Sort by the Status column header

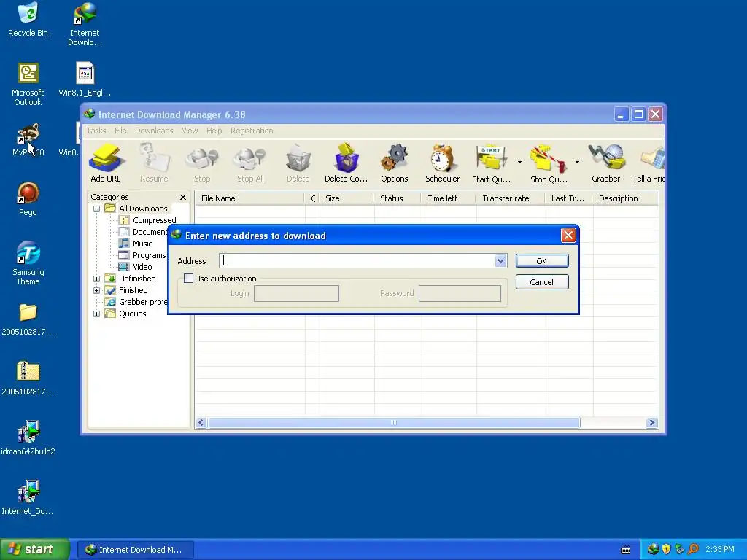[398, 198]
